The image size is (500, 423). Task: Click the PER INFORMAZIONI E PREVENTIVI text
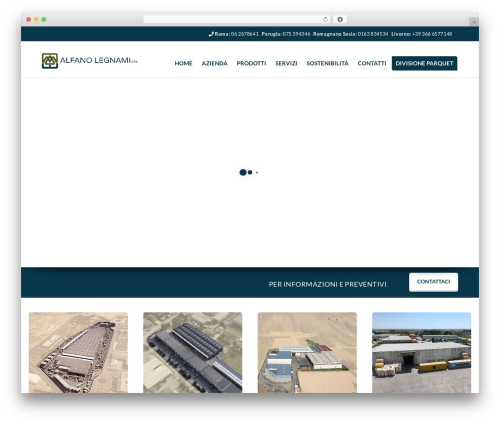(328, 284)
